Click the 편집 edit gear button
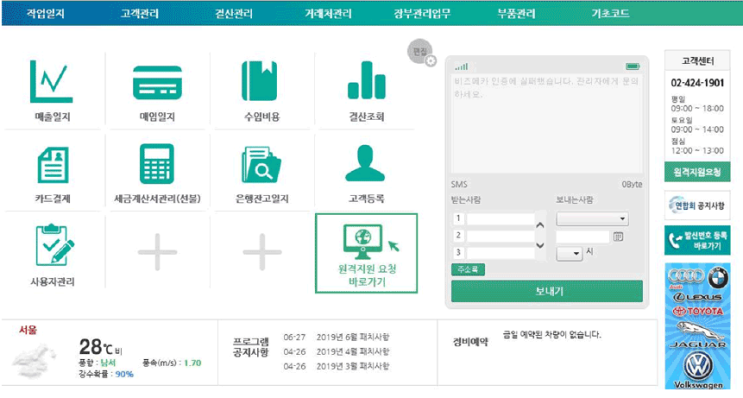 [x=421, y=52]
